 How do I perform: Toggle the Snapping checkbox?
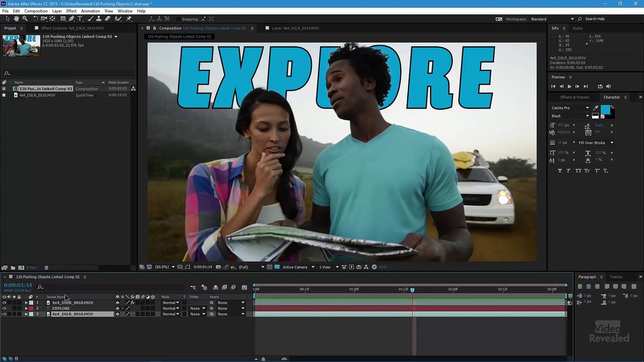(178, 19)
